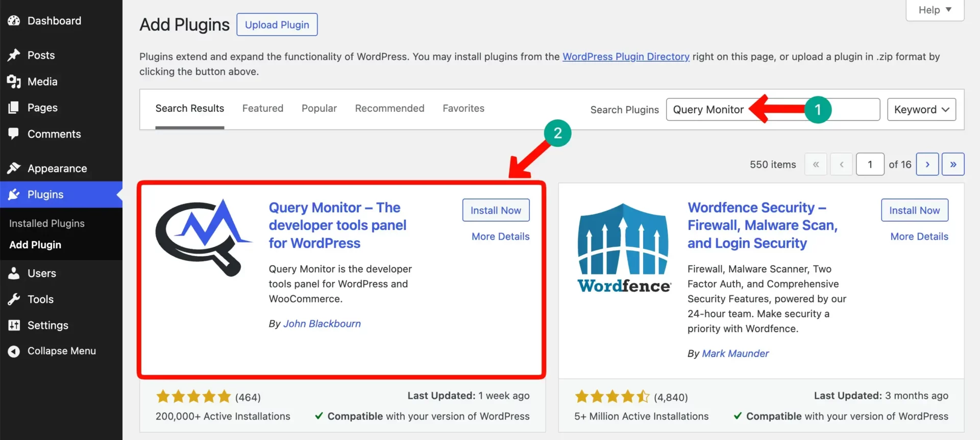Open Media menu in sidebar
This screenshot has width=980, height=440.
click(x=42, y=82)
